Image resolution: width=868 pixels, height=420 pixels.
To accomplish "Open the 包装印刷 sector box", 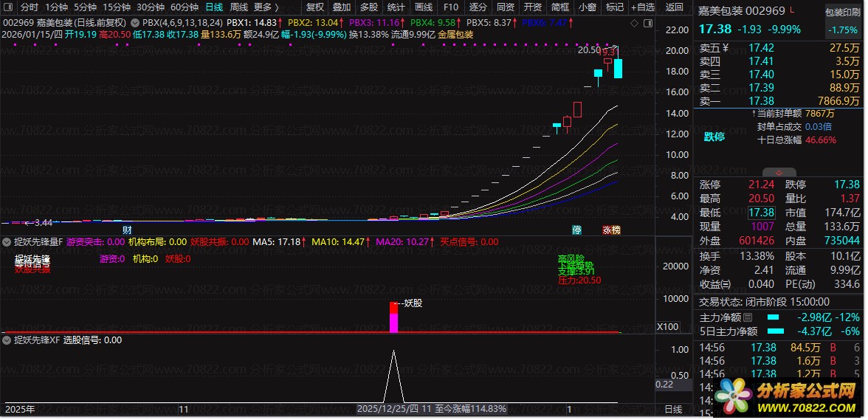I will 843,12.
